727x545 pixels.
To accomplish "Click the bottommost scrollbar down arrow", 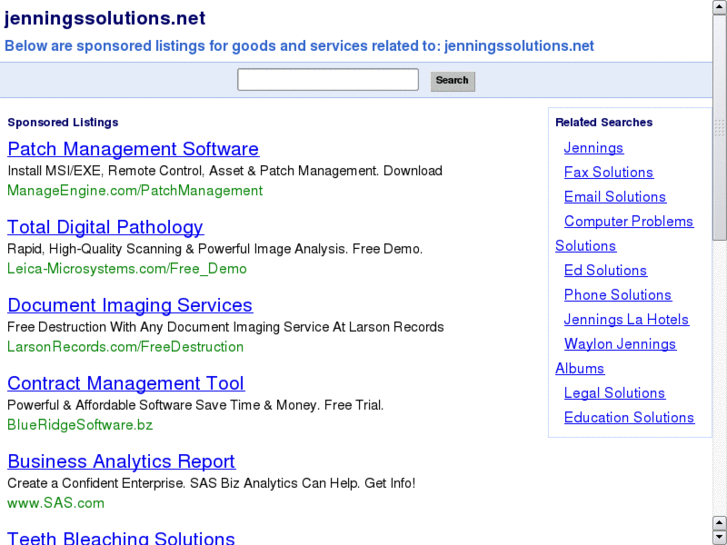I will [720, 537].
